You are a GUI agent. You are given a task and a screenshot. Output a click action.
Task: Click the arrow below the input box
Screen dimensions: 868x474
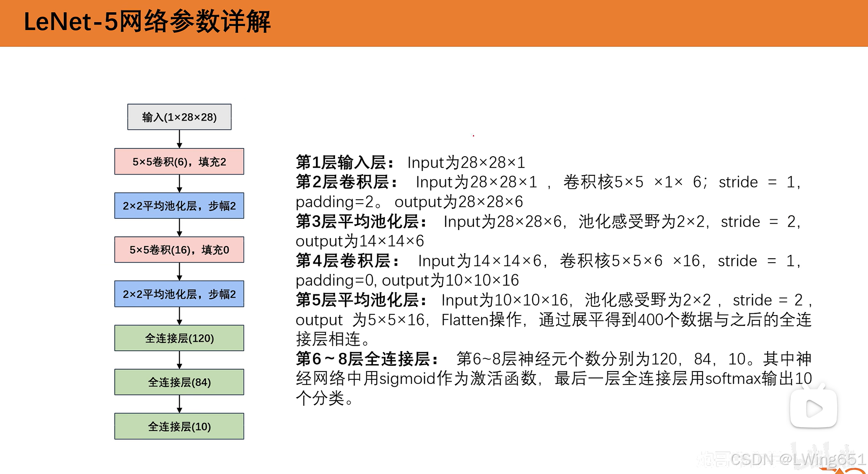pyautogui.click(x=179, y=139)
